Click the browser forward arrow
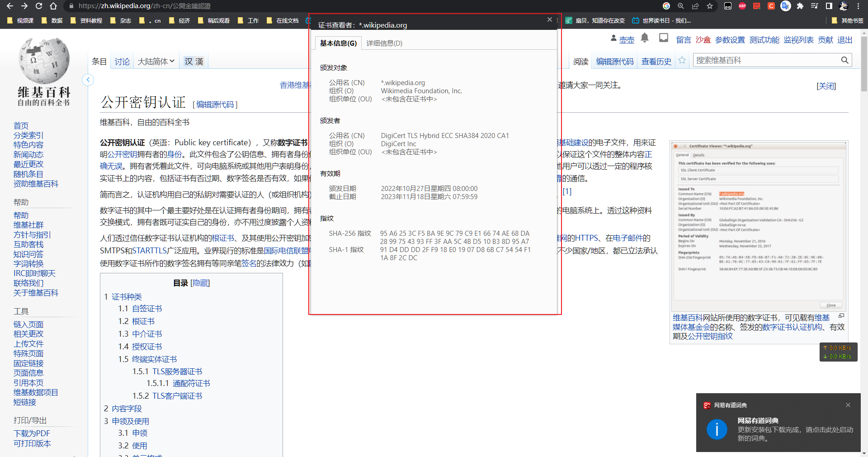The width and height of the screenshot is (868, 457). [24, 6]
